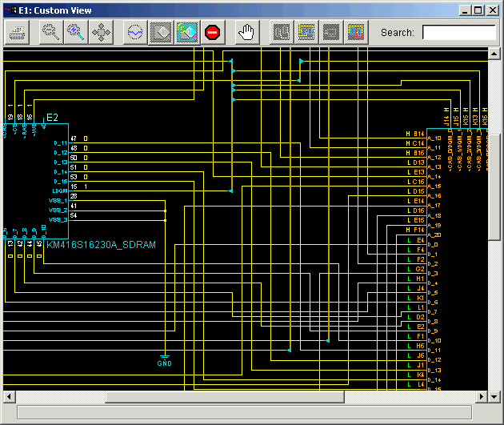Viewport: 504px width, 425px height.
Task: Select the VSS_2 pin label
Action: point(58,210)
